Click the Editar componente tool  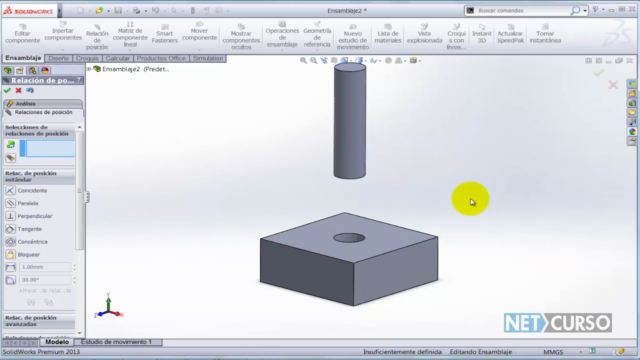coord(22,33)
